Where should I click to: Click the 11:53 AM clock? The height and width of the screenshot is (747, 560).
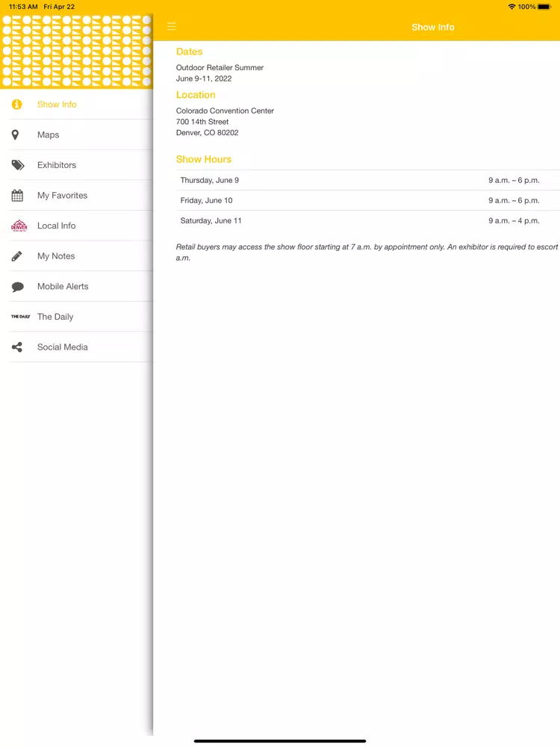[23, 7]
